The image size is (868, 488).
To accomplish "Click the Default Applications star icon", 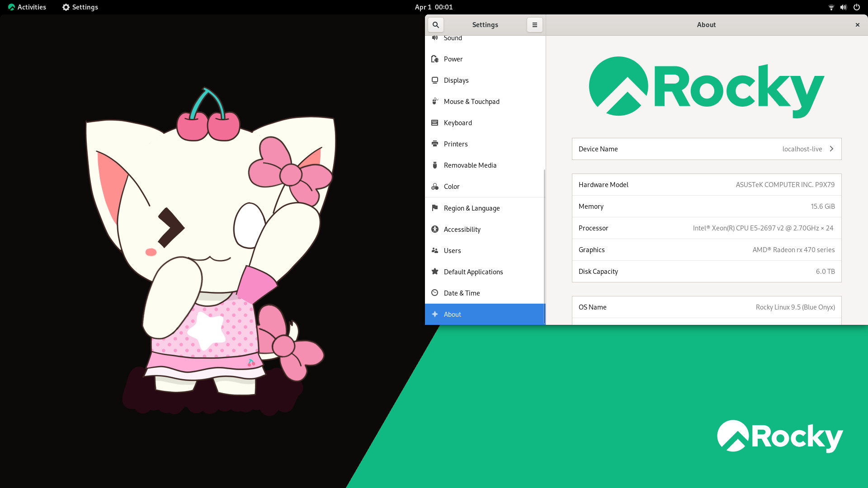I will [435, 272].
